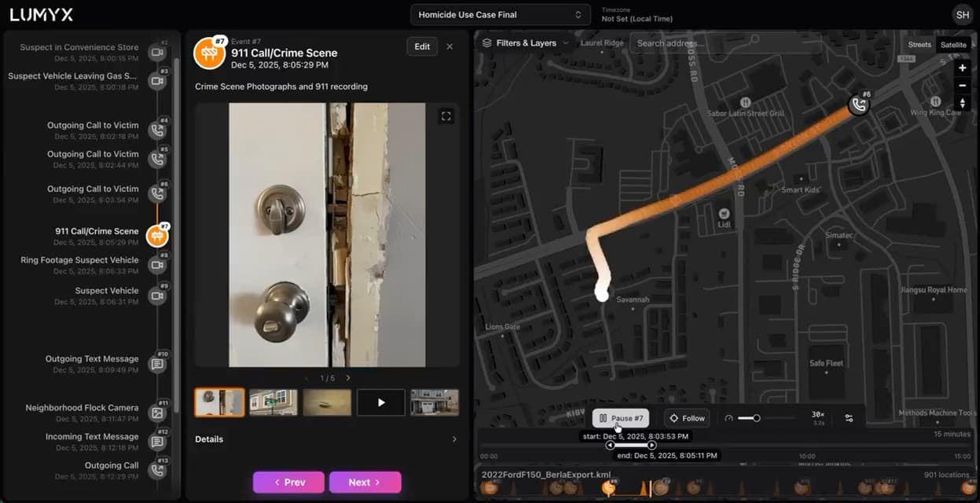Expand the crime scene photo to fullscreen

(x=446, y=116)
